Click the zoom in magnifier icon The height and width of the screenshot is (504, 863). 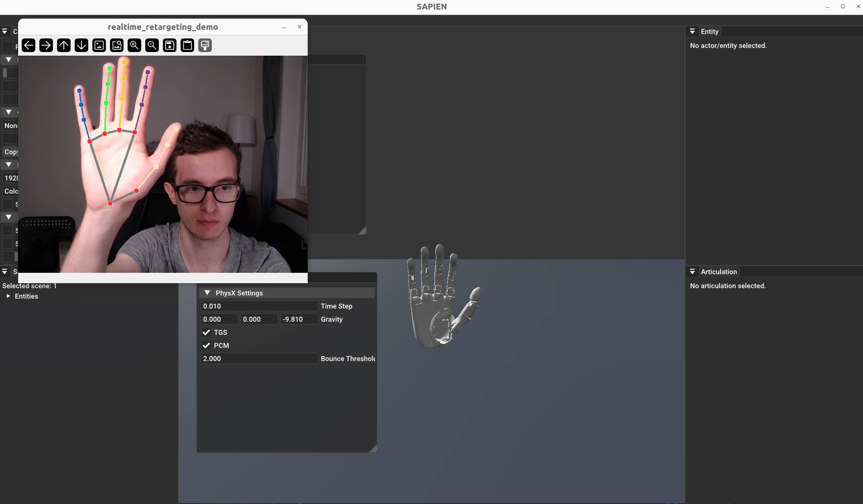click(x=134, y=45)
